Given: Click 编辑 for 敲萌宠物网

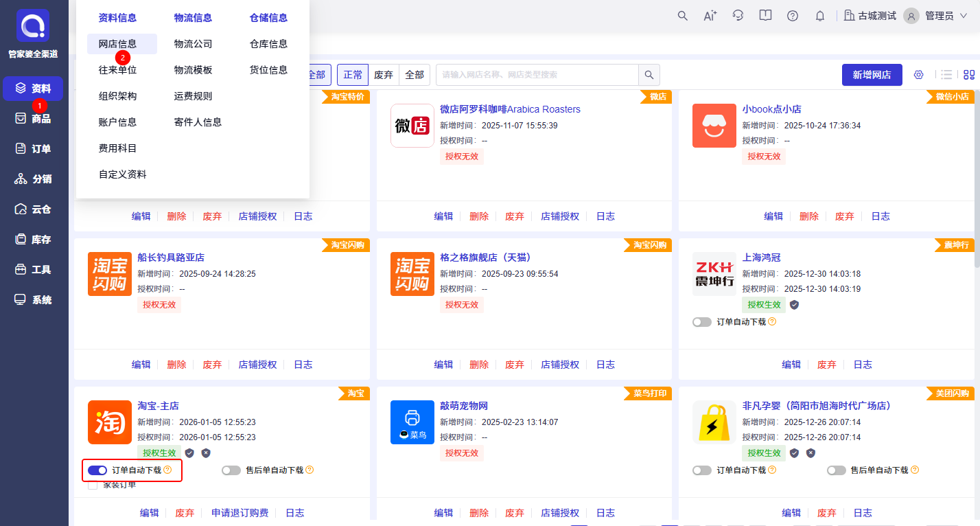Looking at the screenshot, I should point(443,513).
